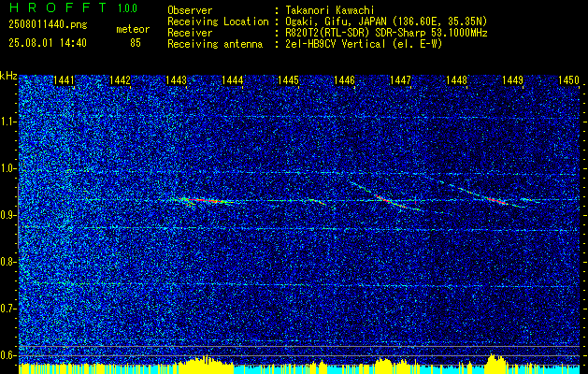Viewport: 588px width, 374px height.
Task: Click frequency axis label 0.6
Action: click(x=7, y=355)
